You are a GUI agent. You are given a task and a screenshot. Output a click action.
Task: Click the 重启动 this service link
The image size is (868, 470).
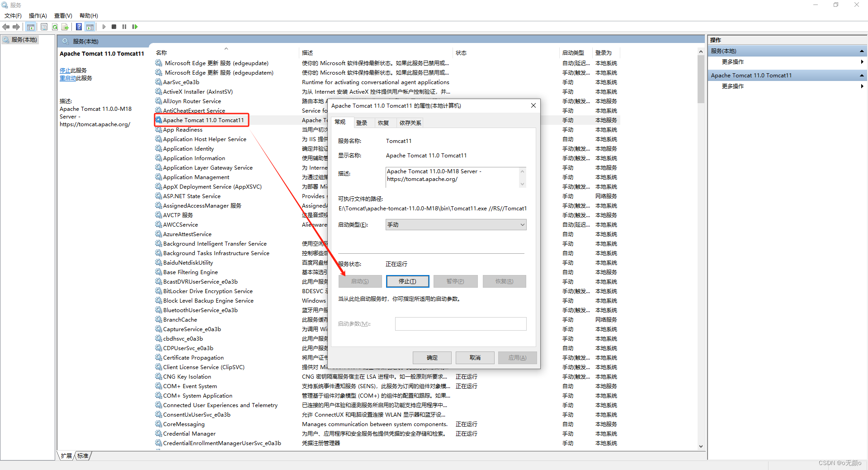pyautogui.click(x=68, y=78)
